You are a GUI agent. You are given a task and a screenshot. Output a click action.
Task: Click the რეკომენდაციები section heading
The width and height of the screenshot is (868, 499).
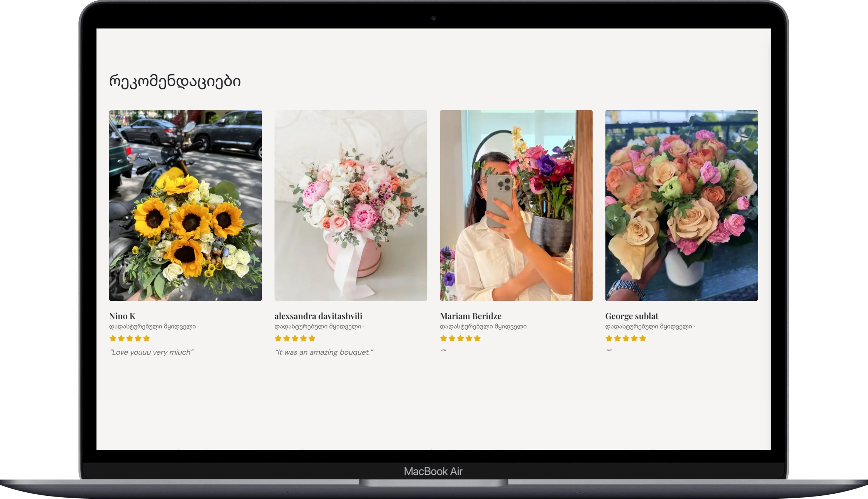(175, 82)
